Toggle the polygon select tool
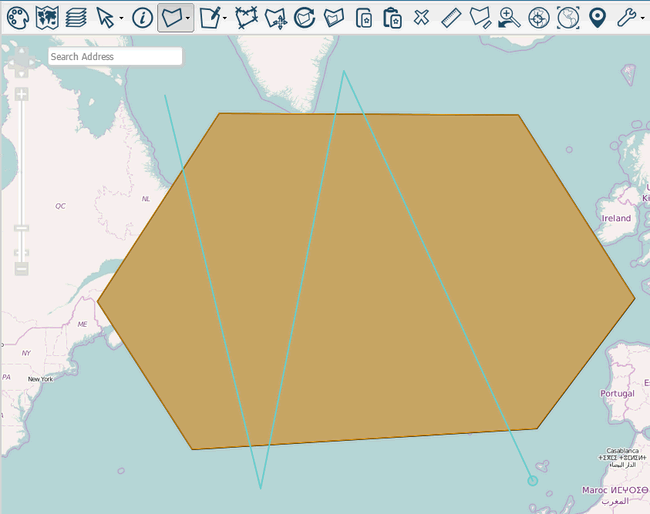The width and height of the screenshot is (650, 514). click(x=171, y=17)
